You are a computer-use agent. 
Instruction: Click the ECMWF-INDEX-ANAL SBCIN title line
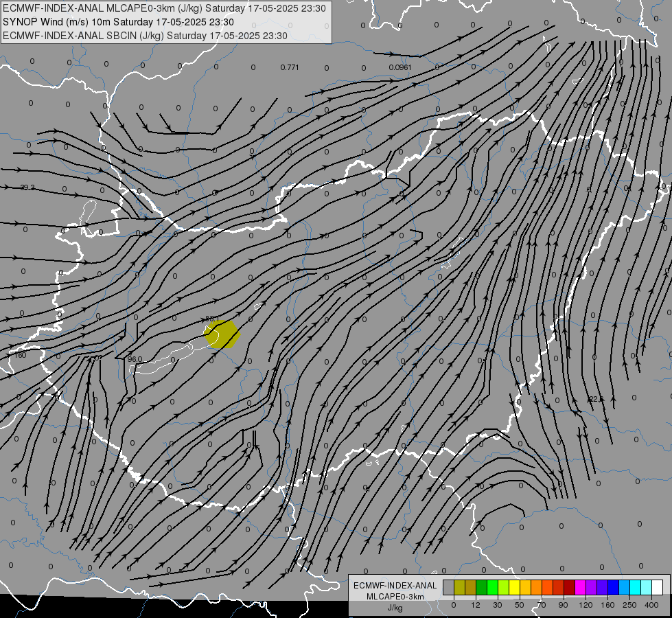tap(145, 36)
